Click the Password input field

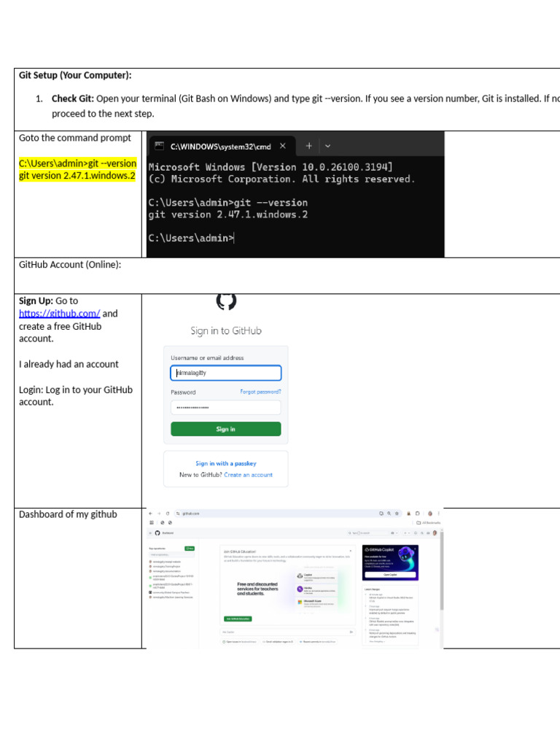coord(226,407)
